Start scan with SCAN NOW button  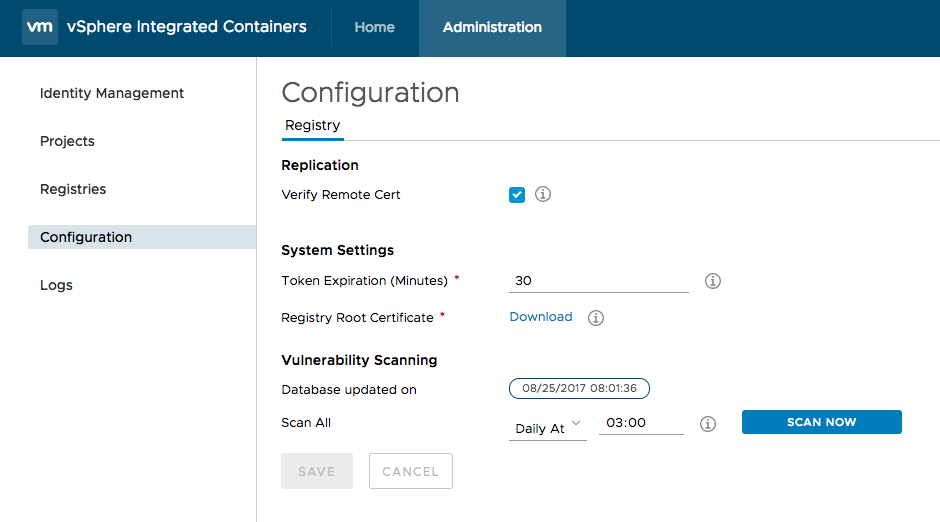click(821, 422)
